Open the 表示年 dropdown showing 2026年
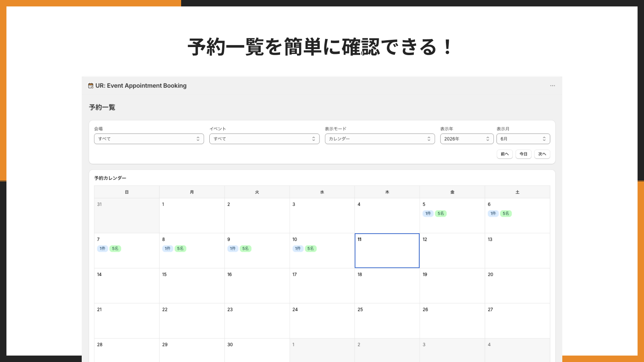This screenshot has width=644, height=362. point(467,139)
